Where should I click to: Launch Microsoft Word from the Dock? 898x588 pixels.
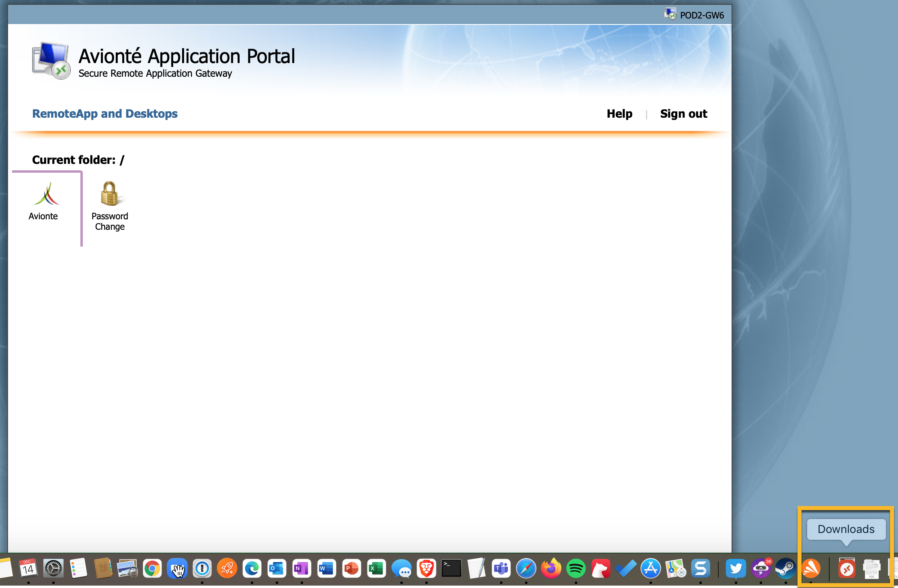(x=326, y=568)
